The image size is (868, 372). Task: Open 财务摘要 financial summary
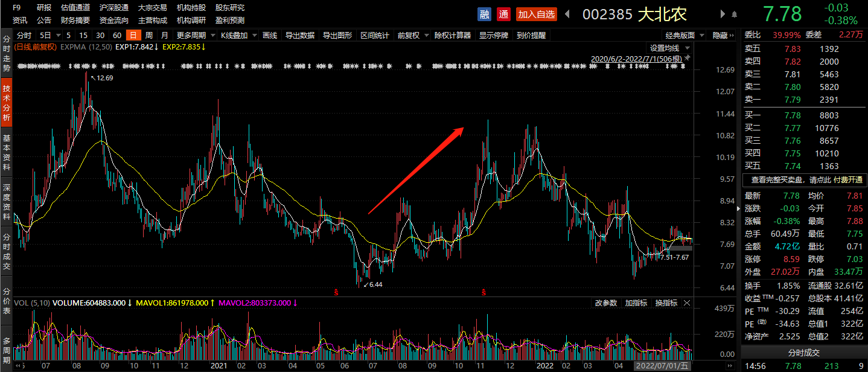click(75, 20)
